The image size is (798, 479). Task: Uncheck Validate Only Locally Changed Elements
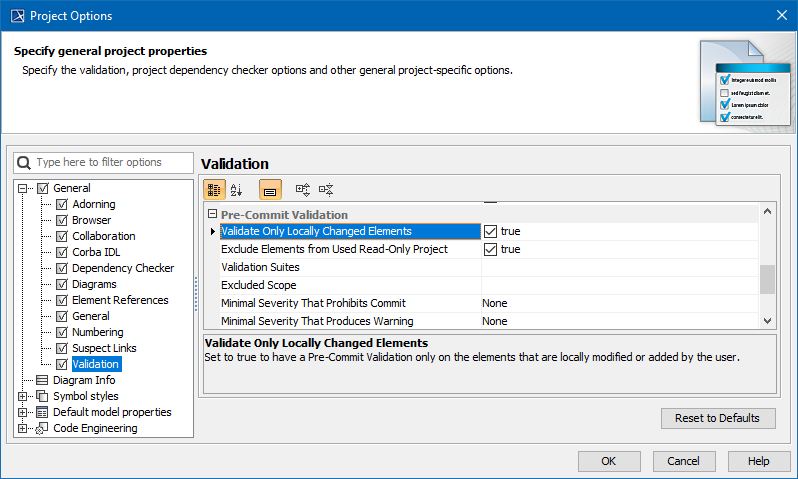click(490, 231)
